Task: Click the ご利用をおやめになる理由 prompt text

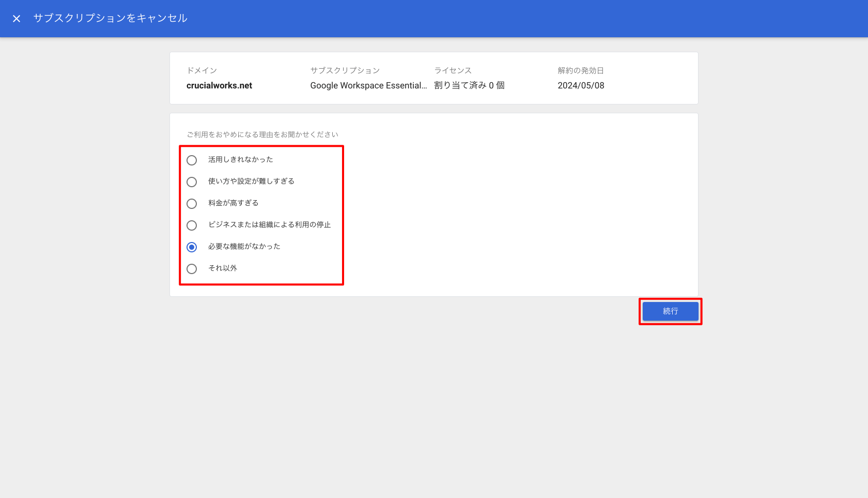Action: pyautogui.click(x=262, y=134)
